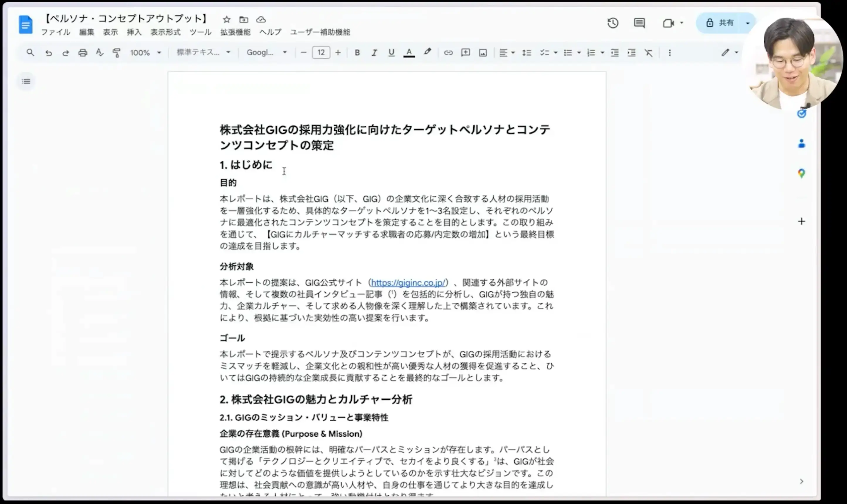Insert a link

coord(448,53)
